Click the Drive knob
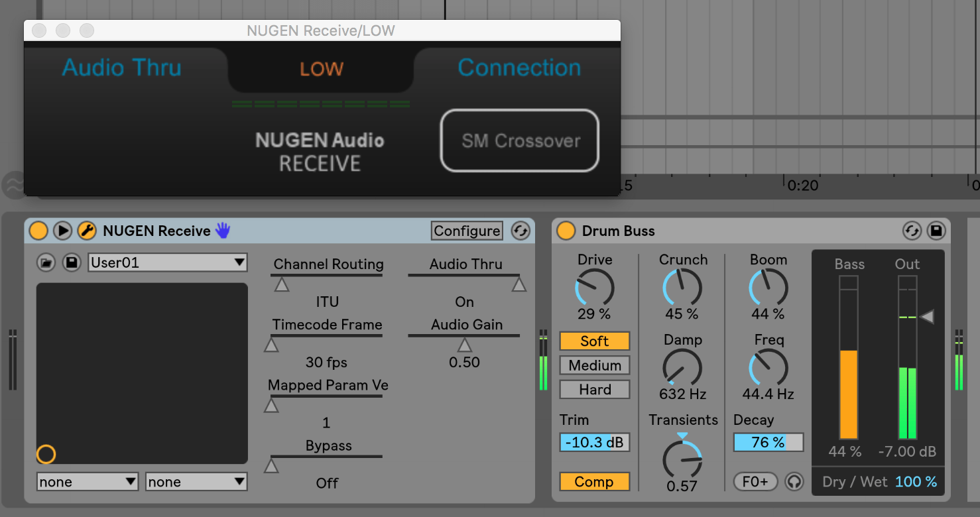Image resolution: width=980 pixels, height=517 pixels. [595, 288]
